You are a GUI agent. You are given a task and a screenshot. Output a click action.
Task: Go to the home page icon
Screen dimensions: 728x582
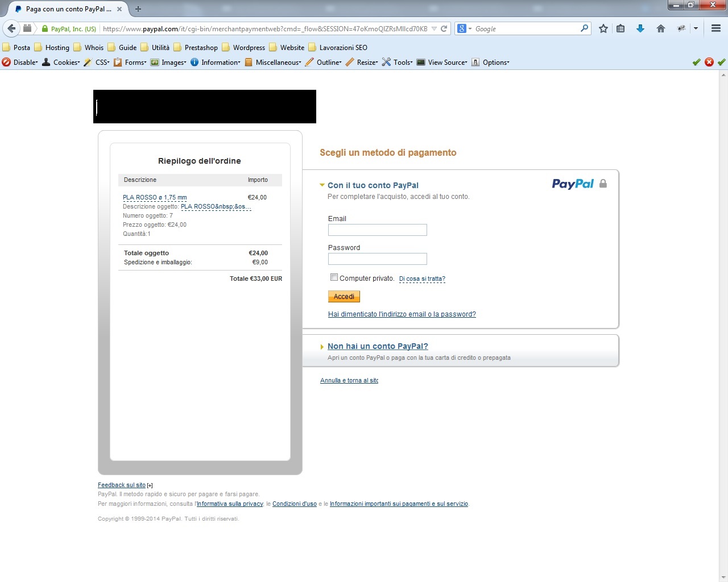661,28
